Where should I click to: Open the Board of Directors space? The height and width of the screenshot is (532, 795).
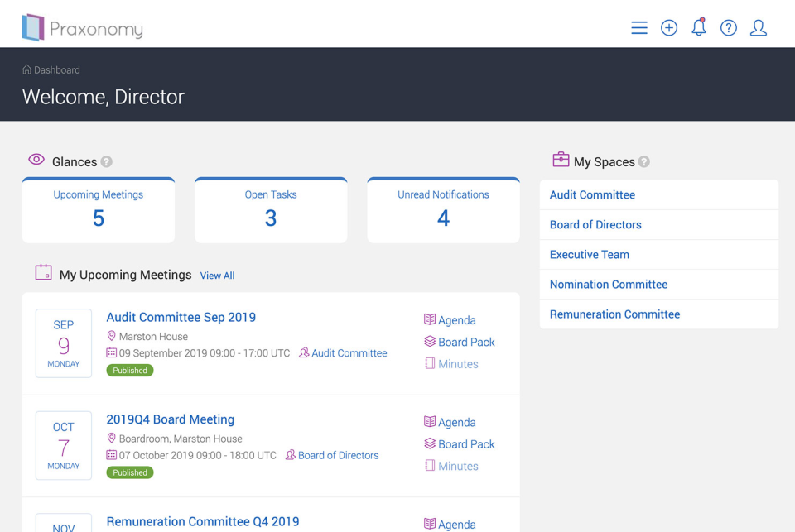[x=595, y=224]
